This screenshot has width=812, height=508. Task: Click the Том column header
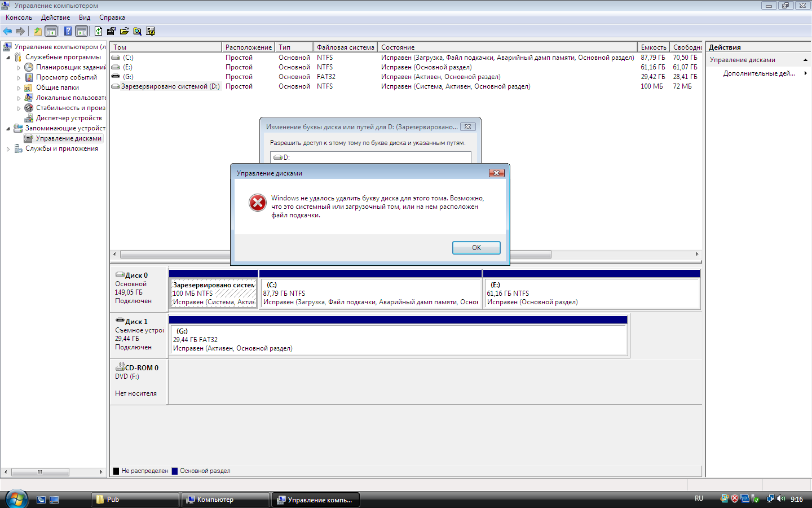166,47
